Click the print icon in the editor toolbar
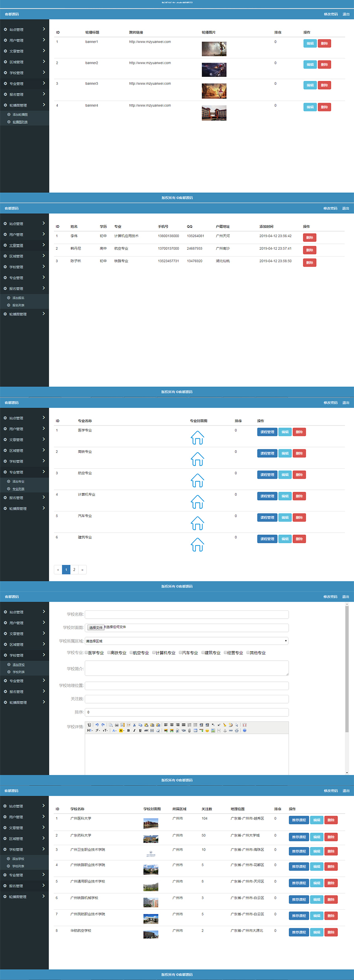This screenshot has width=354, height=980. [x=117, y=725]
